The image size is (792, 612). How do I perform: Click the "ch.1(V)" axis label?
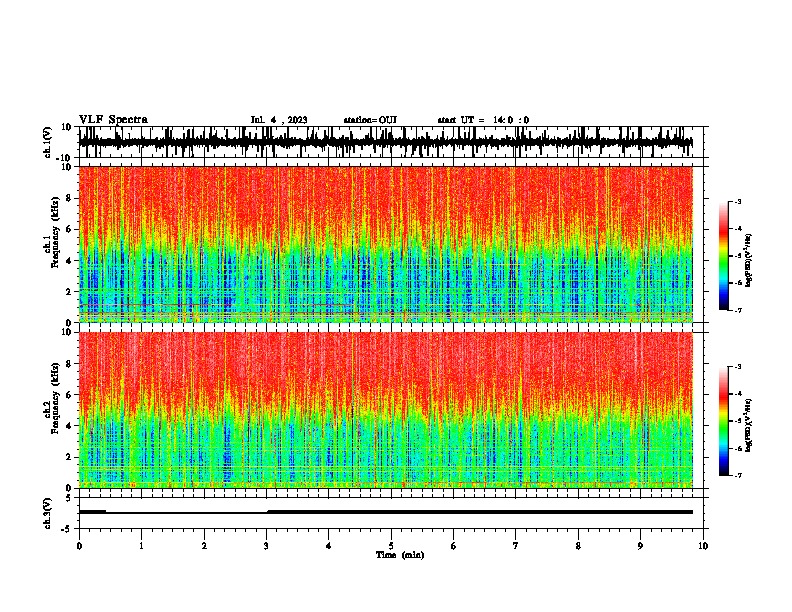[x=48, y=142]
